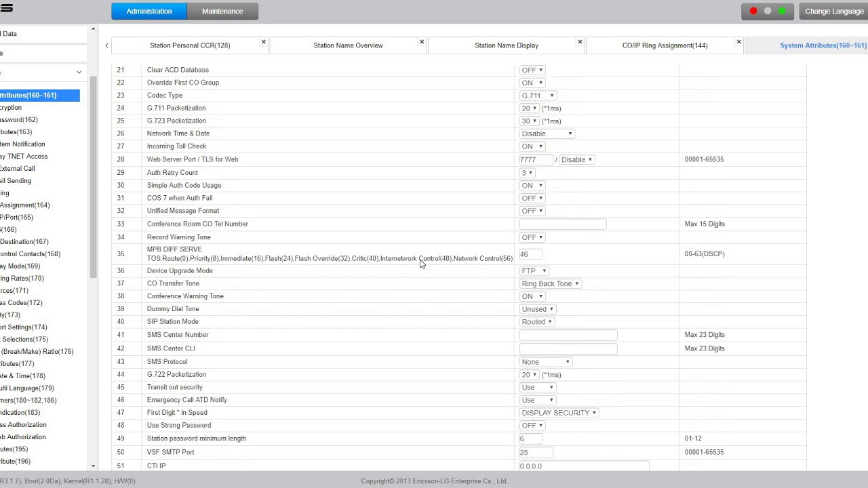The width and height of the screenshot is (868, 488).
Task: Click sidebar scrollbar down arrow
Action: click(93, 466)
